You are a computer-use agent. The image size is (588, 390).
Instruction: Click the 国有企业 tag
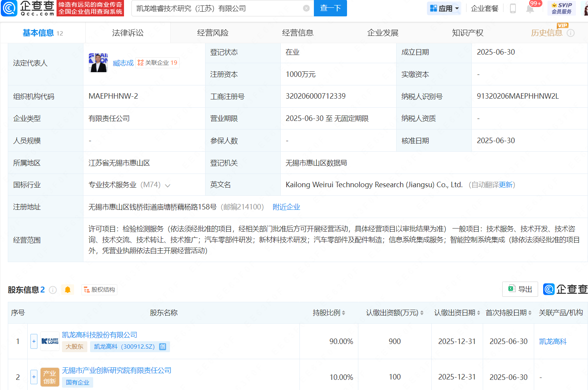78,383
